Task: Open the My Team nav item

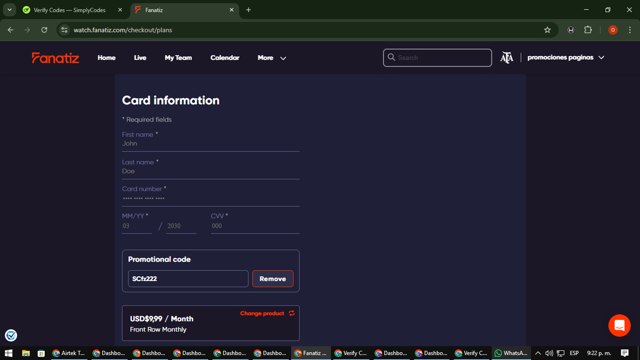Action: pos(178,58)
